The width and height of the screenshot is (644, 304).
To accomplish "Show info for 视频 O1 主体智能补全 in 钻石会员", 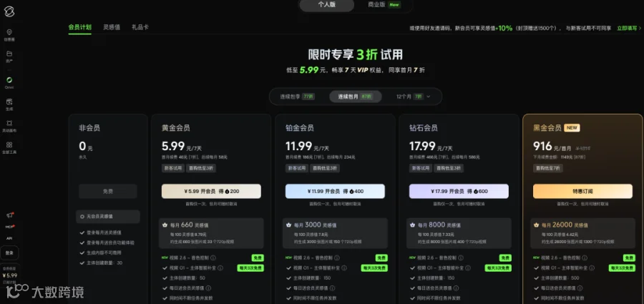I will click(x=468, y=268).
